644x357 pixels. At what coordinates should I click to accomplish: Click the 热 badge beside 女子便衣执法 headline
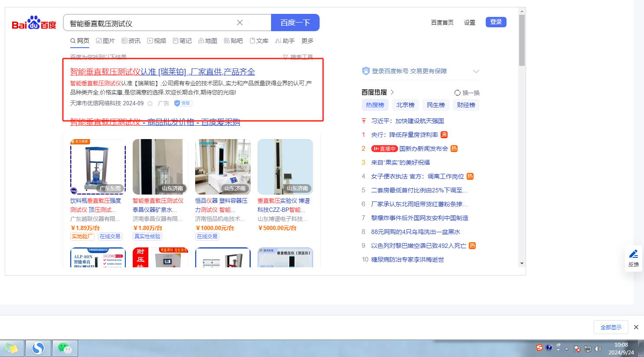(470, 176)
